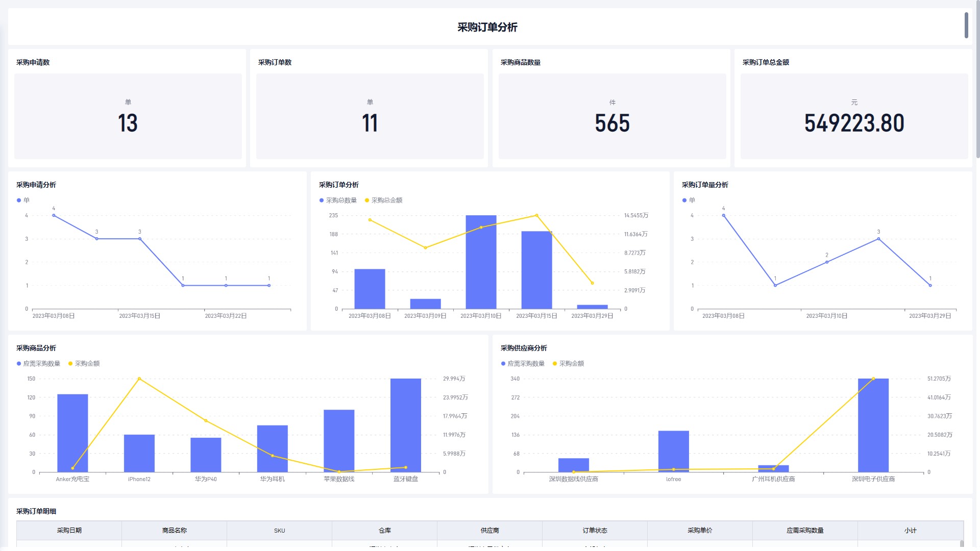This screenshot has height=551, width=980.
Task: Click the 订单状态 column header
Action: pyautogui.click(x=595, y=531)
